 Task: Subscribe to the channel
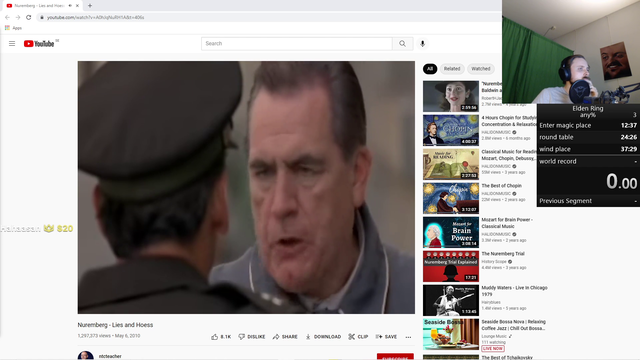pyautogui.click(x=395, y=356)
